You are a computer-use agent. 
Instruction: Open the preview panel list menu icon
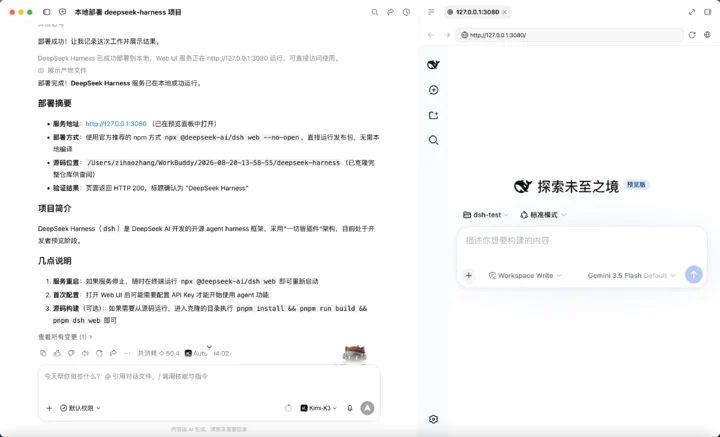(x=431, y=12)
